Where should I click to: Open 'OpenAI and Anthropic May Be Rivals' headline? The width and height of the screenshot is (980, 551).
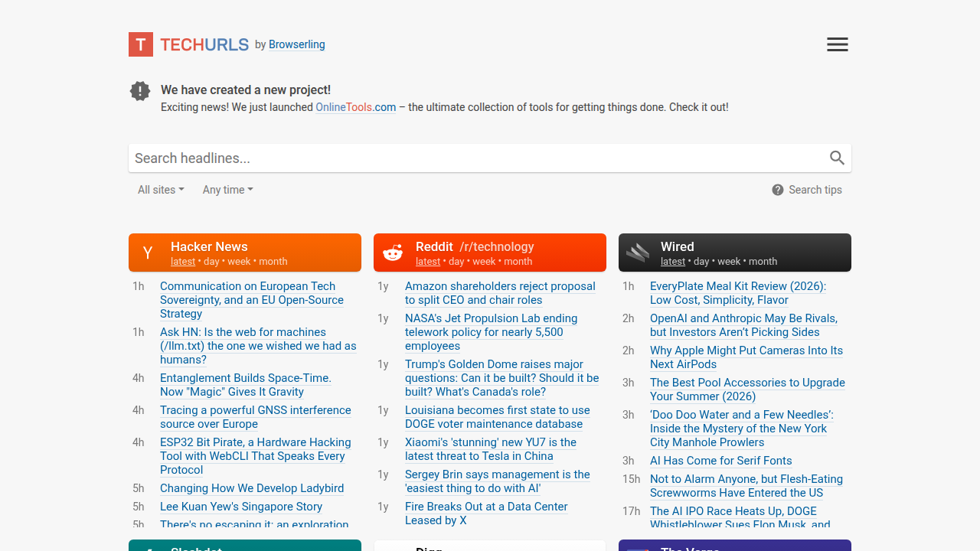(743, 325)
